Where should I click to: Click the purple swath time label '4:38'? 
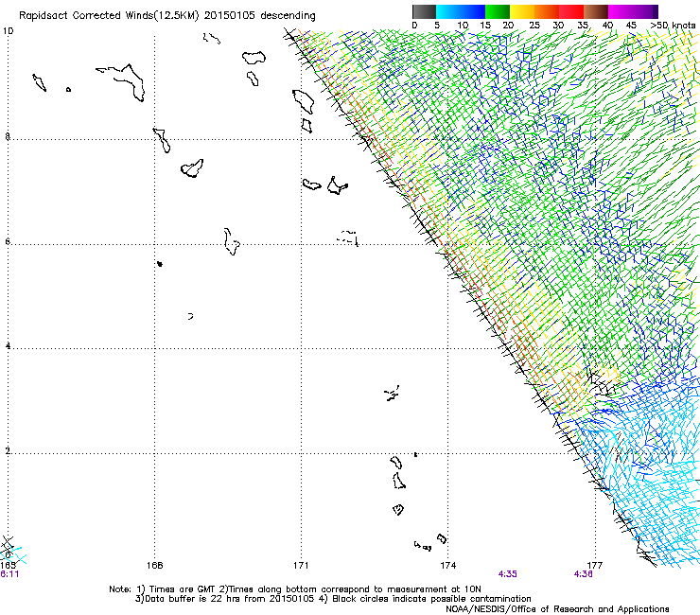click(583, 574)
